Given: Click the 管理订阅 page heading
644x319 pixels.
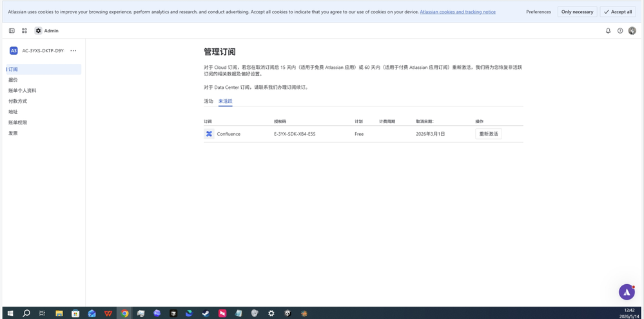Looking at the screenshot, I should click(x=220, y=52).
